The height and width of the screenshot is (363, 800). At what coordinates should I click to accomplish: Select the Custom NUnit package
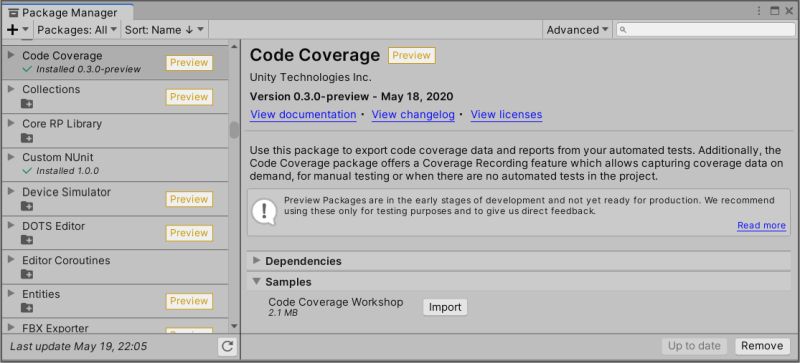[115, 164]
